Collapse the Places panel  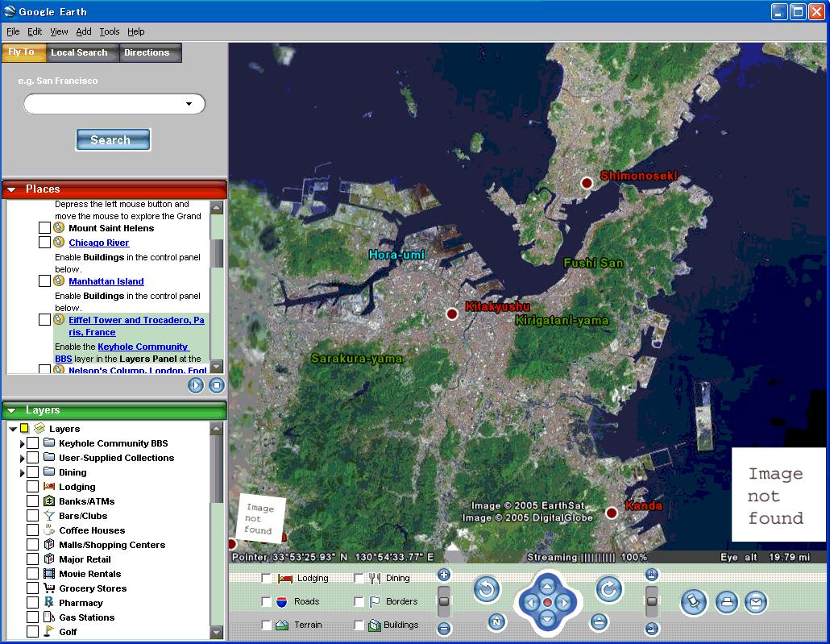[x=11, y=189]
